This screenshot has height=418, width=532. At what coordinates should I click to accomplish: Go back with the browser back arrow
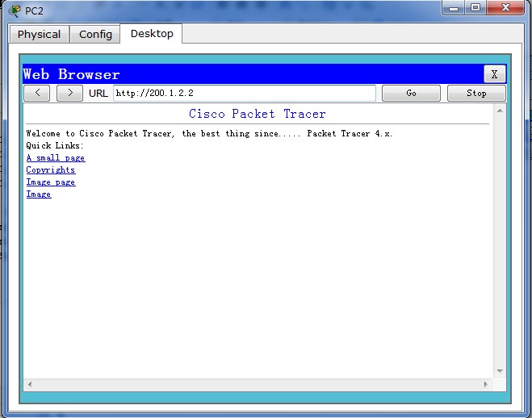(37, 93)
